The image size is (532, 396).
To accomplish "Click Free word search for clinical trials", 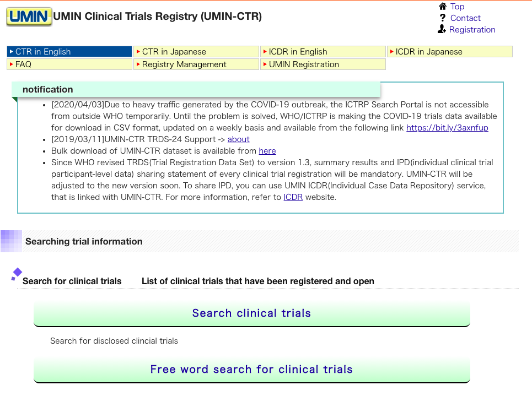I will 252,370.
